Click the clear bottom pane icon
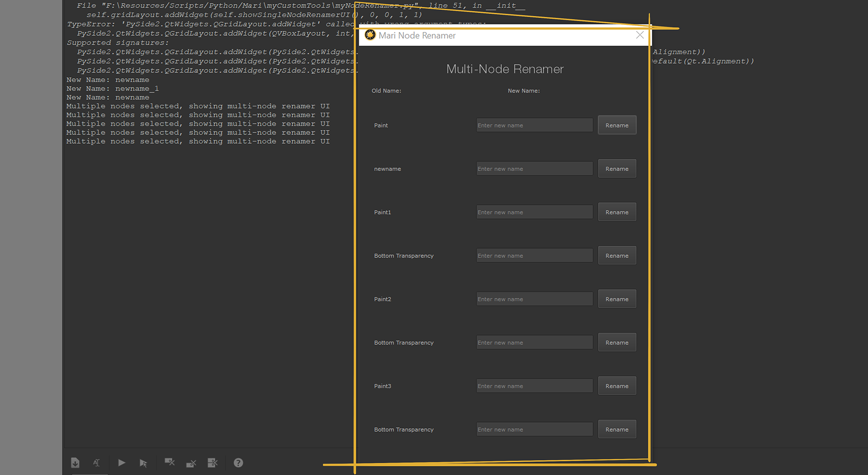868x475 pixels. [x=191, y=463]
